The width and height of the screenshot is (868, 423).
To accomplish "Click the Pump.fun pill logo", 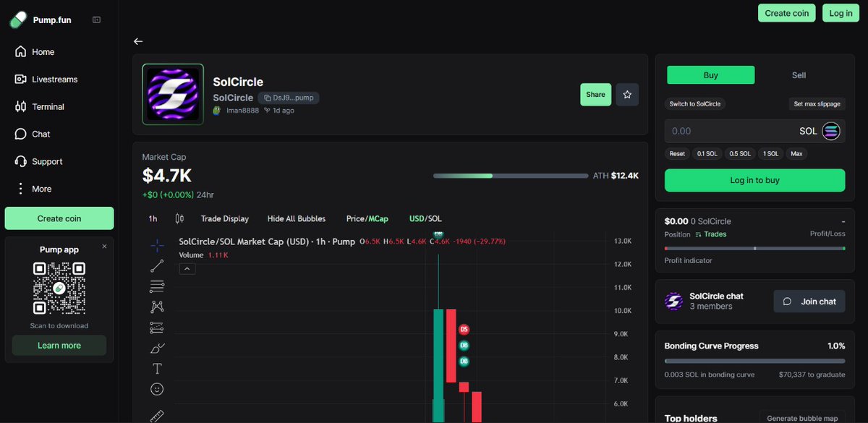I will (x=18, y=20).
